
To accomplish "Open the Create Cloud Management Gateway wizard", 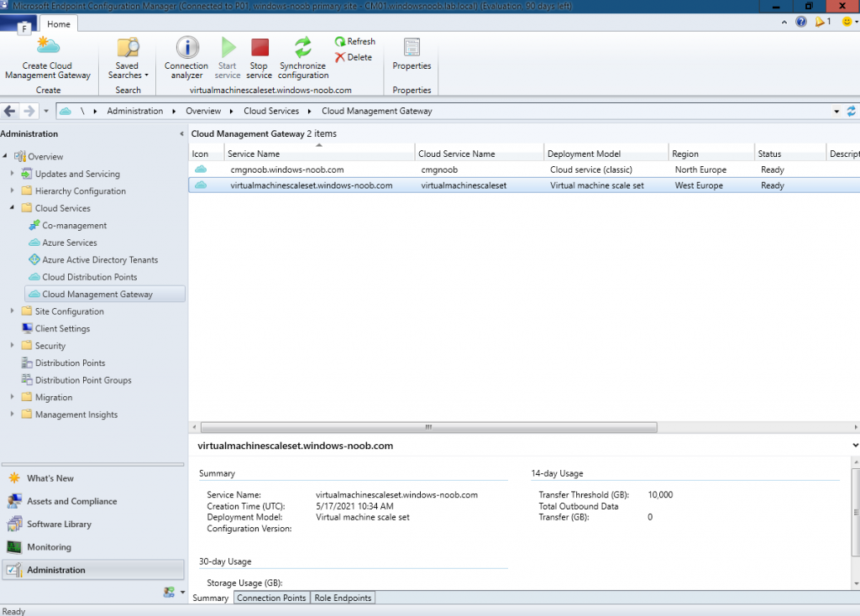I will tap(48, 55).
